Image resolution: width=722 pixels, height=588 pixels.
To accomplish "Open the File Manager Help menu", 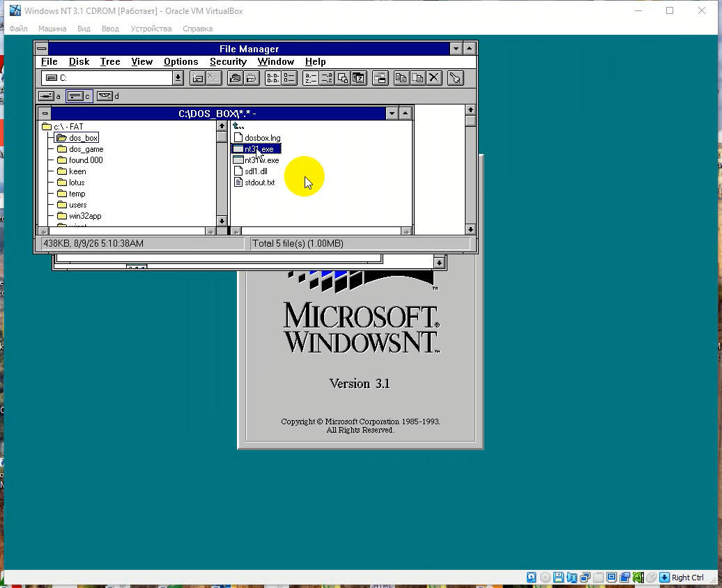I will [x=316, y=62].
